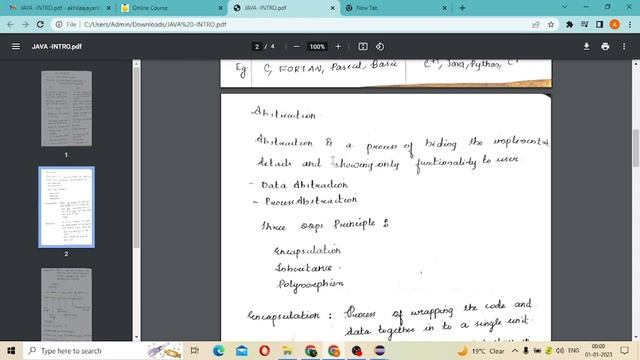Click the document vertical scrollbar thumb
Image resolution: width=640 pixels, height=360 pixels.
pos(636,147)
